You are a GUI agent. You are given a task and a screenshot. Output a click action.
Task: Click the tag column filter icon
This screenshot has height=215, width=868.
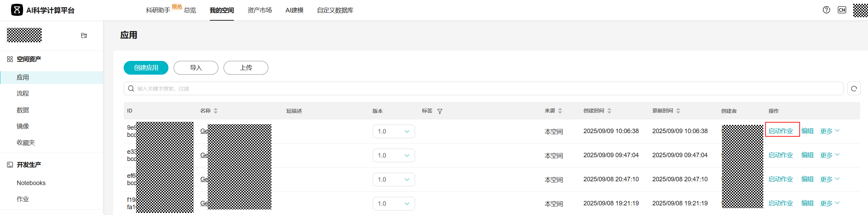click(x=440, y=111)
